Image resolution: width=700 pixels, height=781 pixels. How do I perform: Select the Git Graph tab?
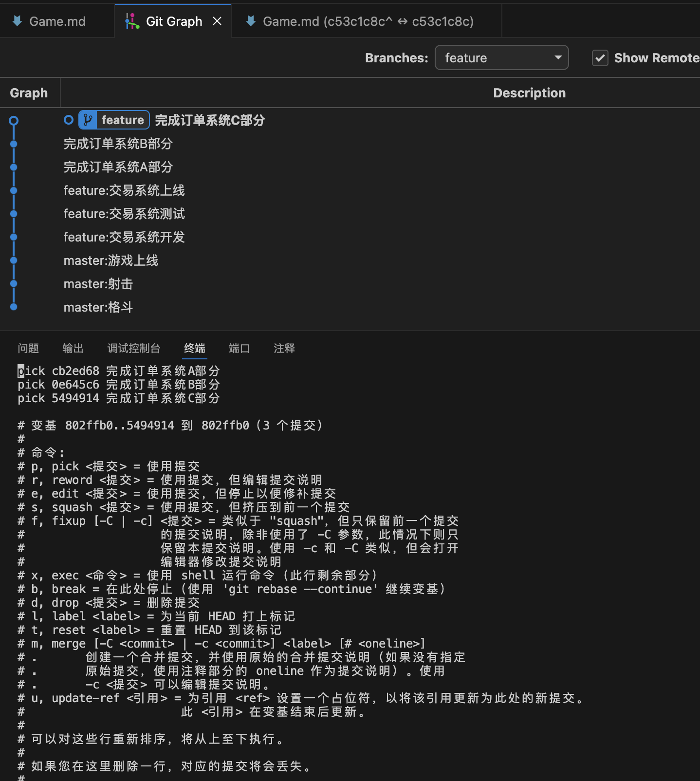(x=173, y=21)
